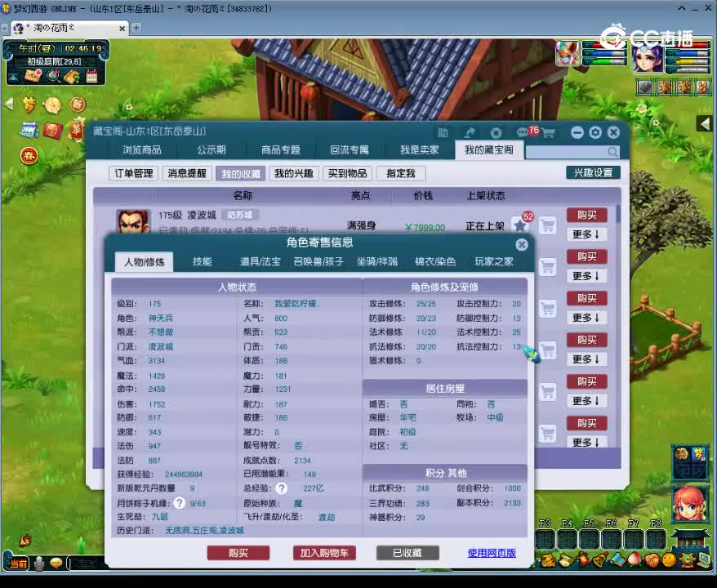717x588 pixels.
Task: Collapse the left sidebar with the white arrow
Action: point(7,105)
